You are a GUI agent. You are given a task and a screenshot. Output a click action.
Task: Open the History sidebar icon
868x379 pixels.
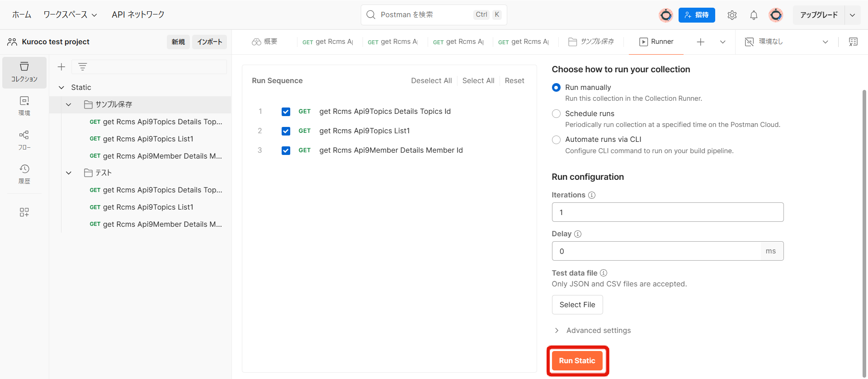coord(24,174)
